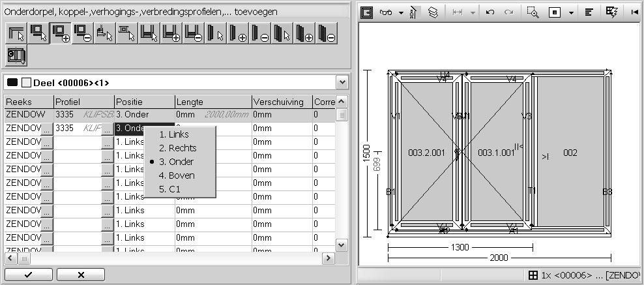
Task: Click the Reeks column header
Action: pyautogui.click(x=29, y=102)
